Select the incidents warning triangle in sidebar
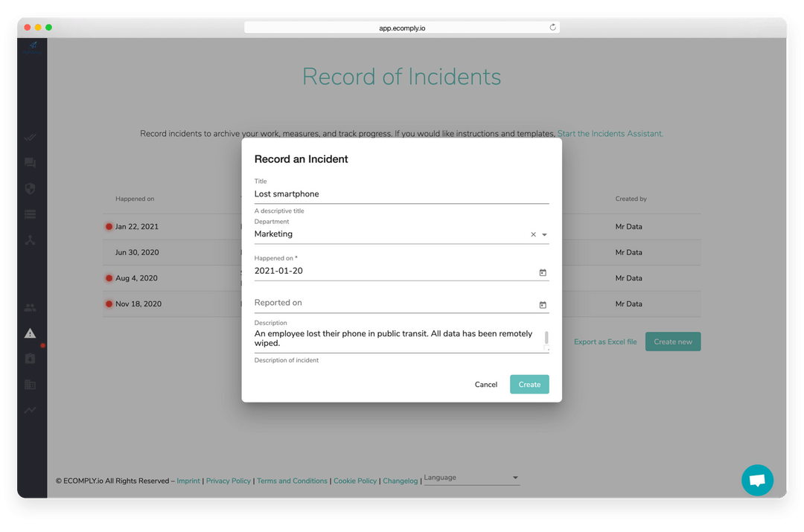Screen dimensions: 804x532 [30, 333]
